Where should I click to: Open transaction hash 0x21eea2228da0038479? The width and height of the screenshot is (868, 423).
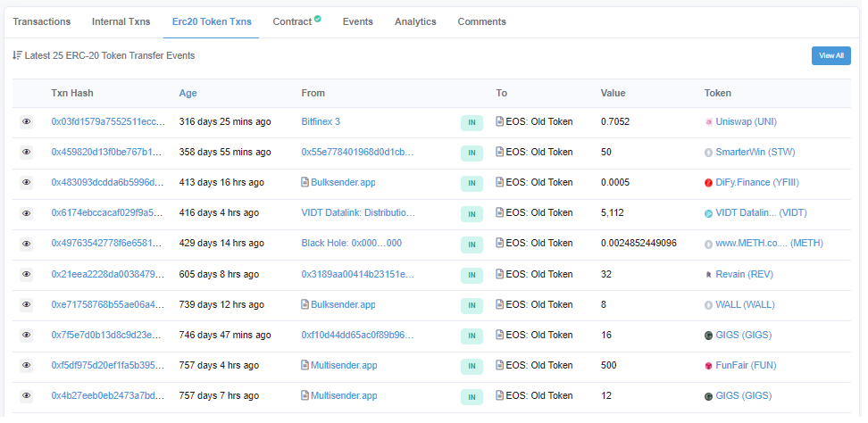tap(108, 274)
